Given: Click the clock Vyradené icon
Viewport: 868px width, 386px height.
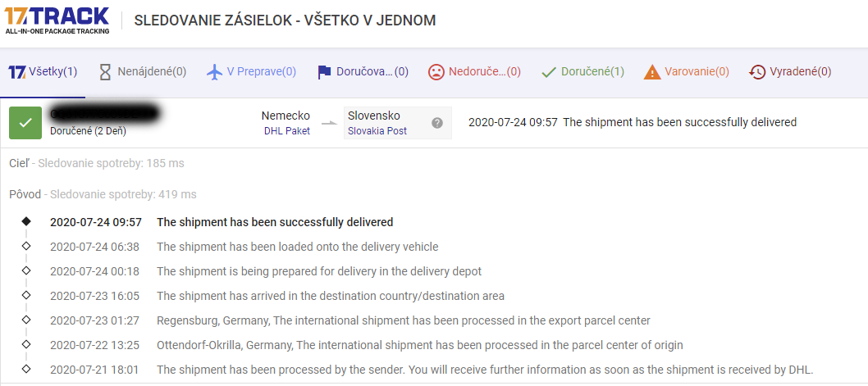Looking at the screenshot, I should (x=757, y=72).
